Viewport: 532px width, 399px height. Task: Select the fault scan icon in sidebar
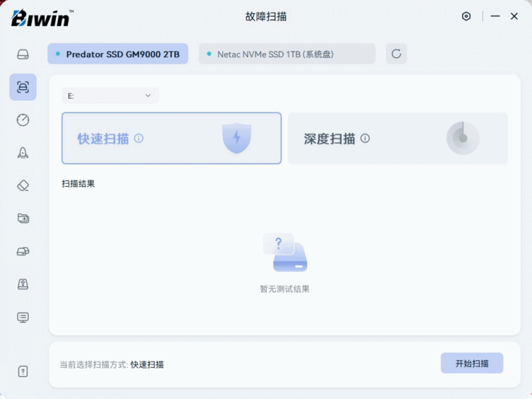(23, 87)
